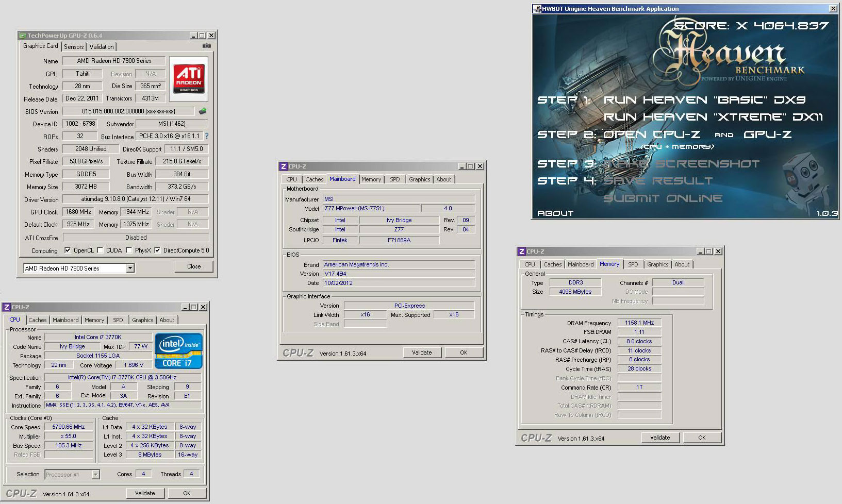842x504 pixels.
Task: Toggle the PhysX checkbox
Action: tap(129, 250)
